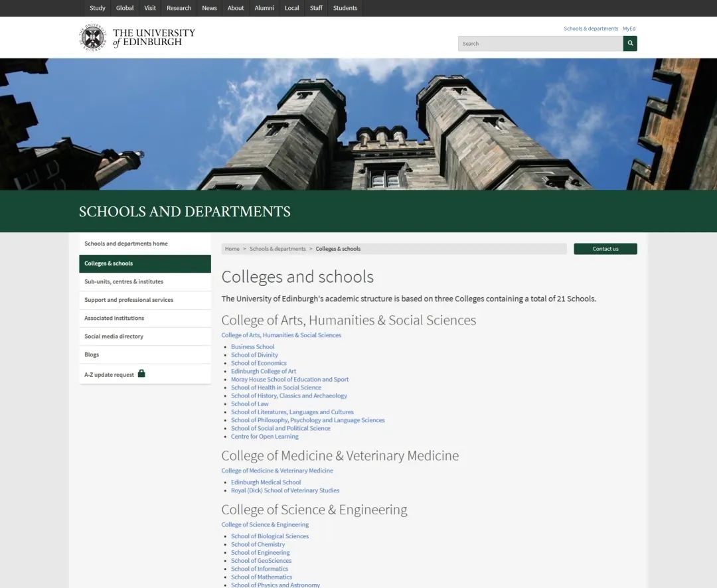Screen dimensions: 717x588
Task: Click the University of Edinburgh wordmark
Action: pyautogui.click(x=153, y=37)
